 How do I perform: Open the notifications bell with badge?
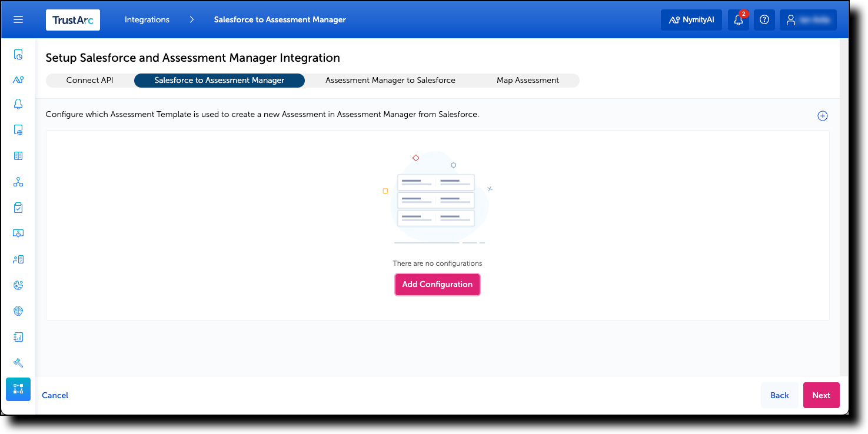point(739,19)
